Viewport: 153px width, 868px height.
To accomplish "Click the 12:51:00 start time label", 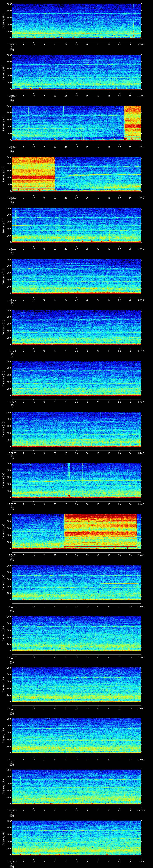I will pos(12,402).
